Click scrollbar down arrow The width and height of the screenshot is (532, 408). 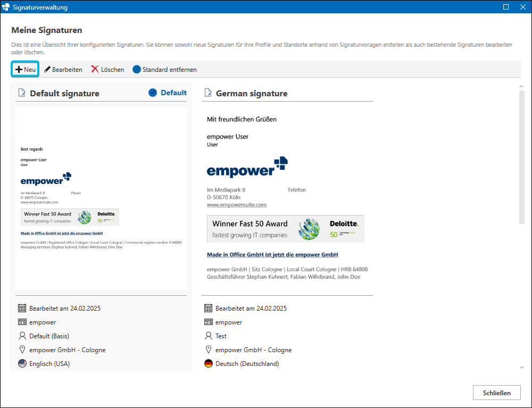(x=521, y=367)
